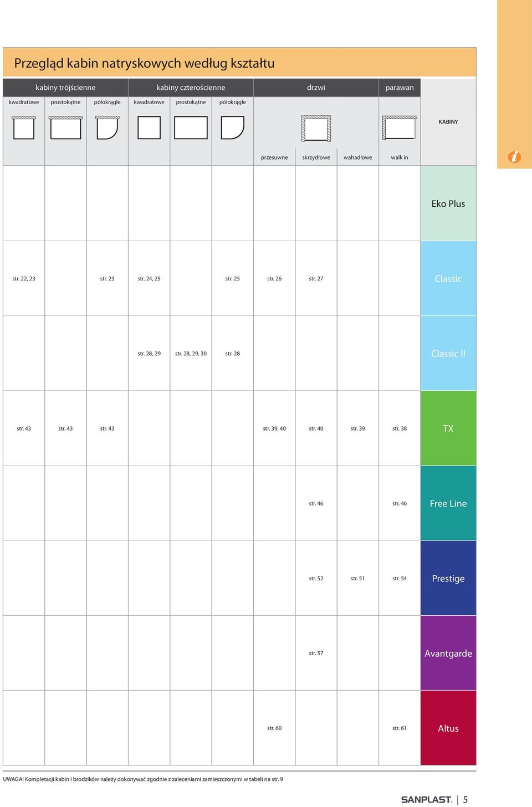This screenshot has width=532, height=807.
Task: Click the four-wall rectangular cabin icon
Action: click(x=191, y=127)
